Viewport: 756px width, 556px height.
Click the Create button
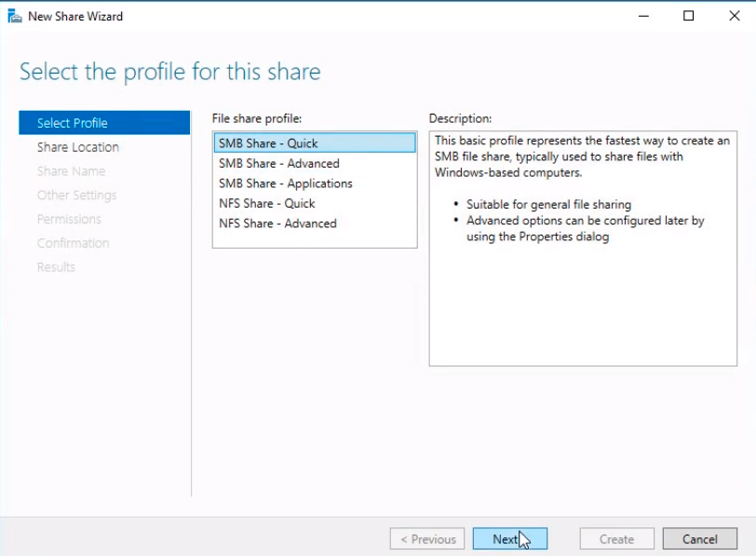(x=616, y=538)
